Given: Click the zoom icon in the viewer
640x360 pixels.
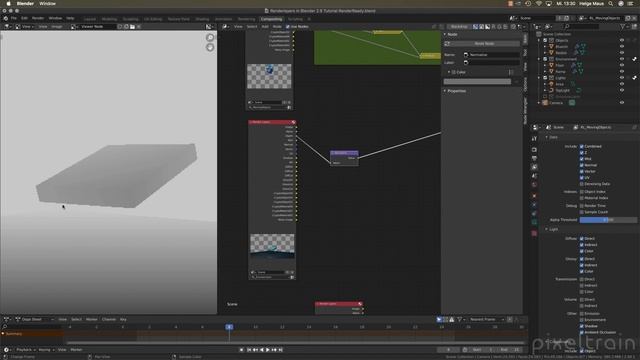Looking at the screenshot, I should 210,38.
